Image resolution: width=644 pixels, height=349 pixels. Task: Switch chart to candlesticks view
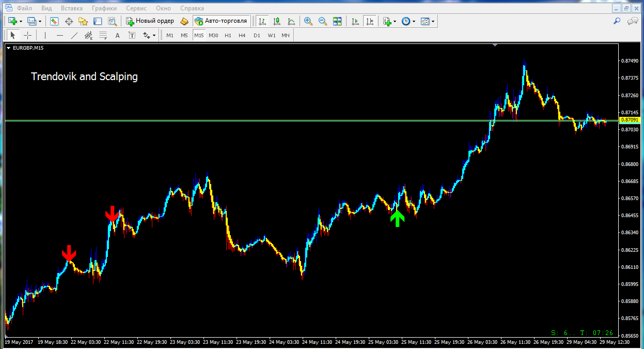coord(277,21)
